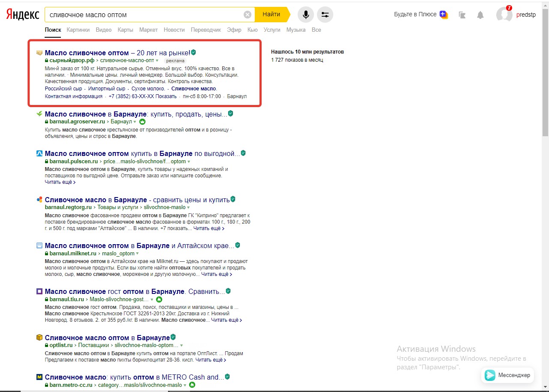Open the Все services tab
This screenshot has width=549, height=392.
[317, 30]
